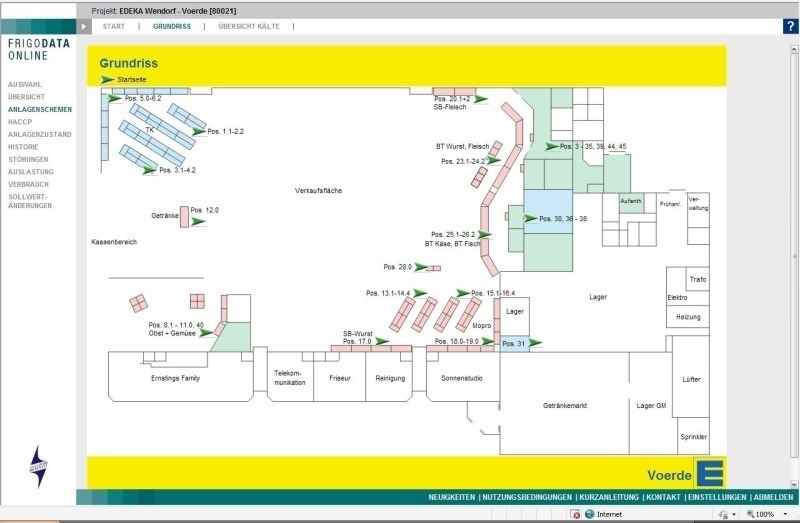Click the Pos. 5.0-6.2 label
Viewport: 800px width, 523px height.
pos(143,98)
